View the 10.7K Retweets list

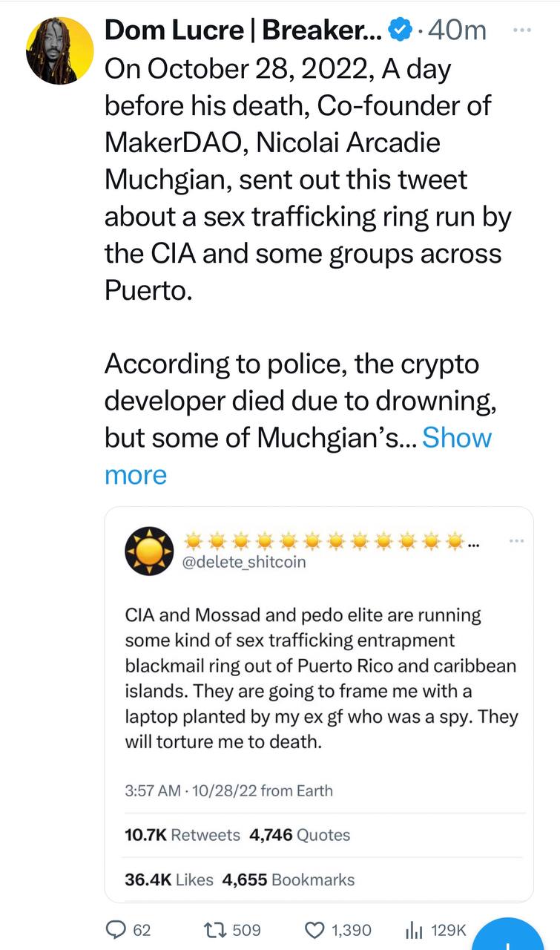183,835
